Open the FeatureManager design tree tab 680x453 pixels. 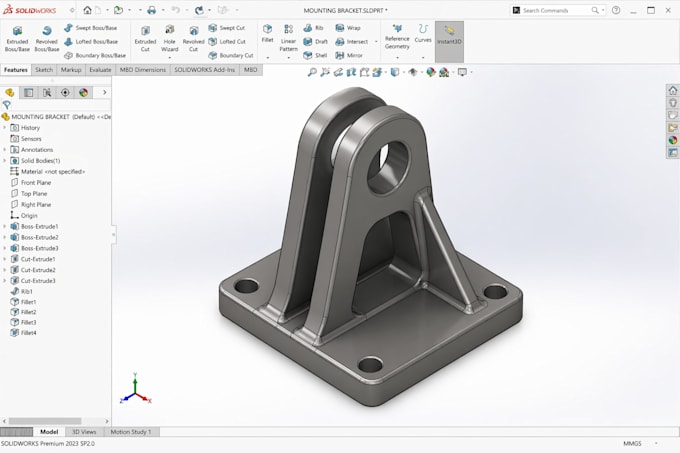10,92
